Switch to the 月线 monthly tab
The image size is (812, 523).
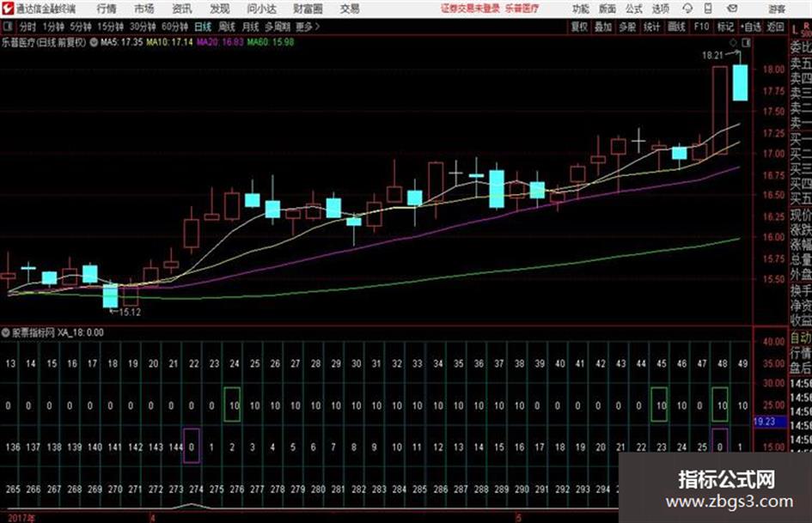[250, 27]
